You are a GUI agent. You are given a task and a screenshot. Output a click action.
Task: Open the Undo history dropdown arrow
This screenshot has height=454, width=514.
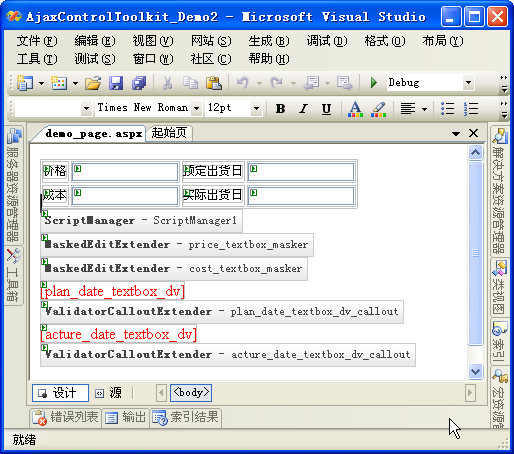259,83
